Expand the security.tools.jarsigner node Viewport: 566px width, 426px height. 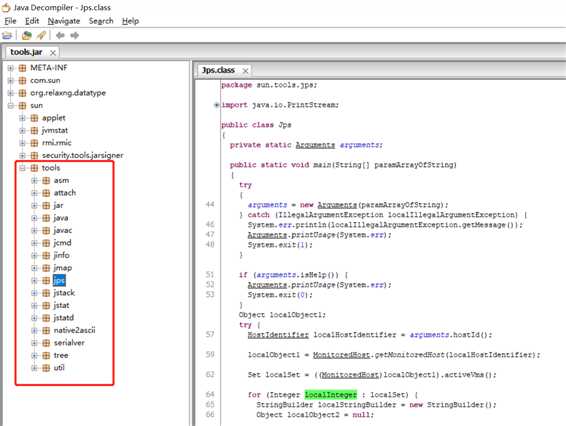22,156
